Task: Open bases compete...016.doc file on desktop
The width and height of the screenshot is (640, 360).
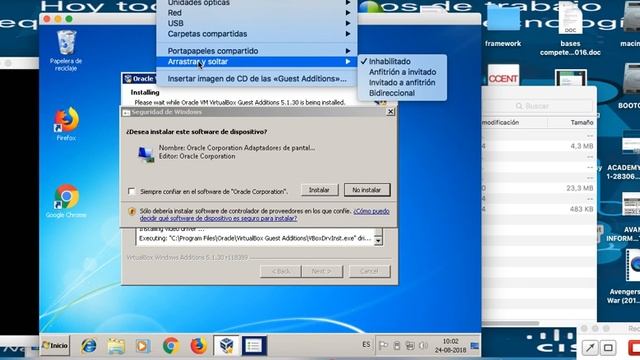Action: [x=570, y=29]
